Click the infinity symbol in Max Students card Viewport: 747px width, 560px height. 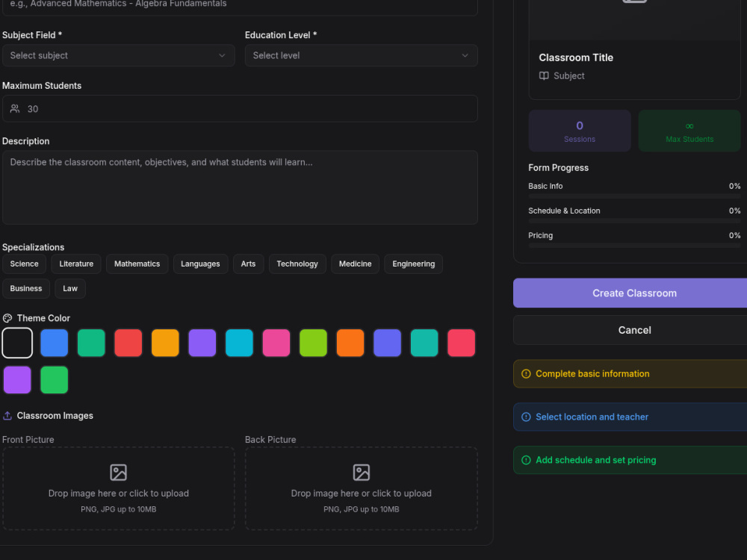tap(689, 126)
